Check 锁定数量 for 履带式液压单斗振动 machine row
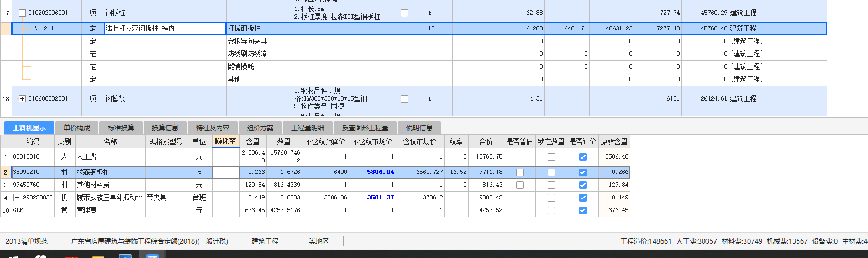868x258 pixels. [x=551, y=198]
